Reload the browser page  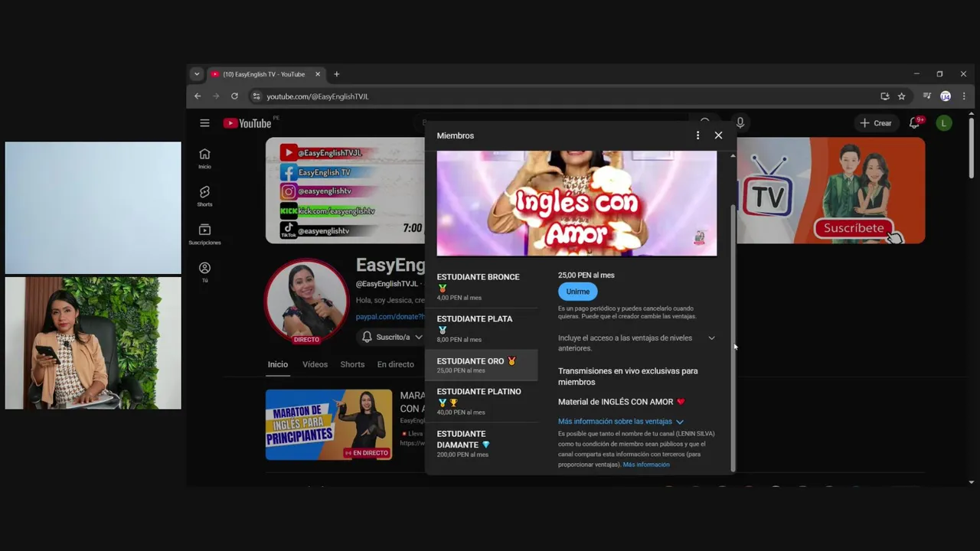234,96
